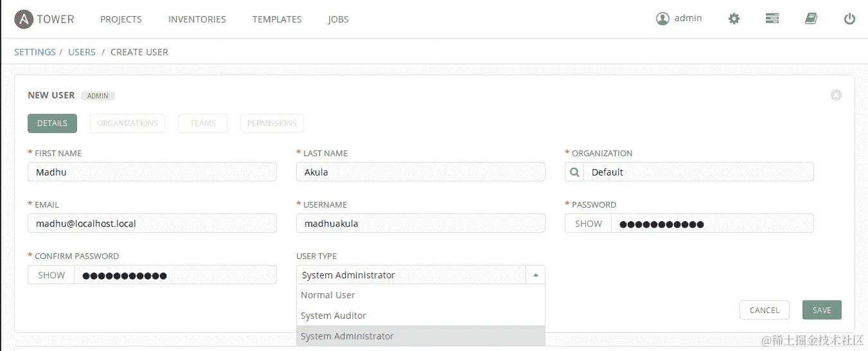Open the portal mode icon
This screenshot has width=868, height=351.
pyautogui.click(x=772, y=19)
